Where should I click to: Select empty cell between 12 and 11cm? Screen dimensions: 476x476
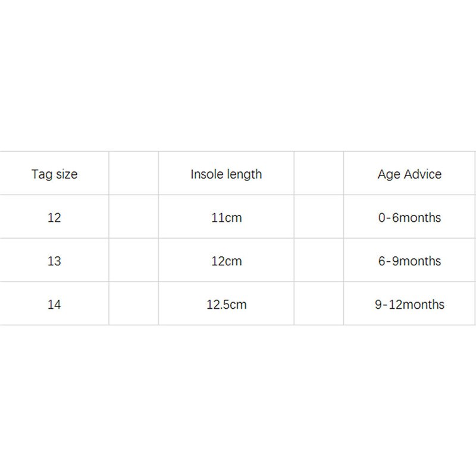[x=134, y=217]
